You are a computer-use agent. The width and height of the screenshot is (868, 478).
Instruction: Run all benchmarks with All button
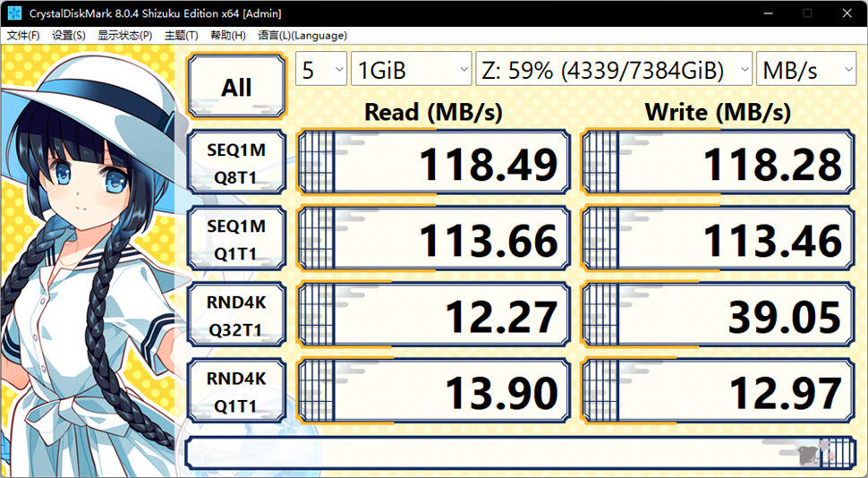tap(237, 86)
